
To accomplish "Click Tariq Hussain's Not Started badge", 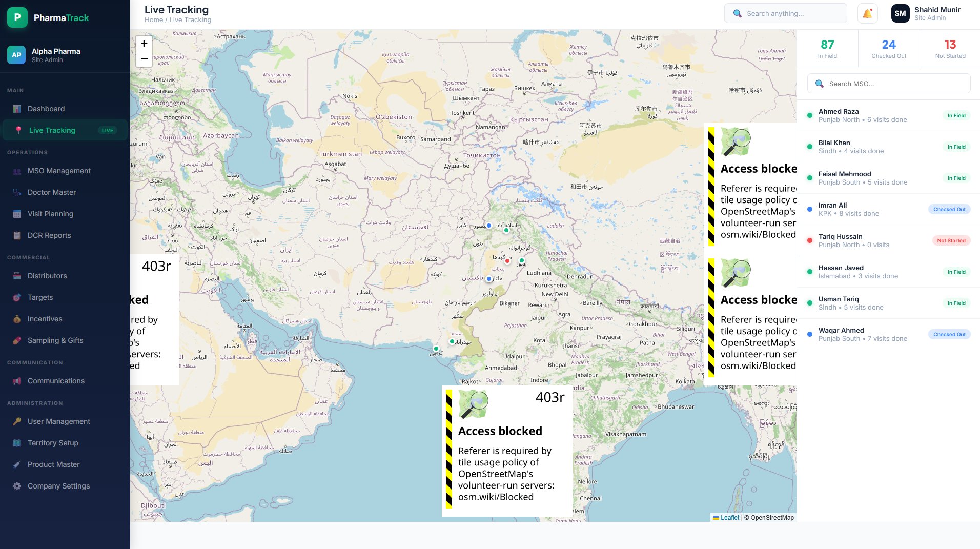I will coord(951,241).
